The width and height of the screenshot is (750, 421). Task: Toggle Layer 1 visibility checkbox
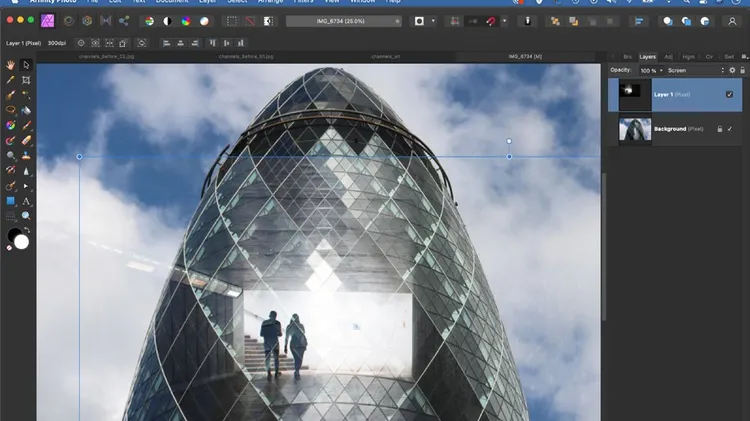pos(729,94)
